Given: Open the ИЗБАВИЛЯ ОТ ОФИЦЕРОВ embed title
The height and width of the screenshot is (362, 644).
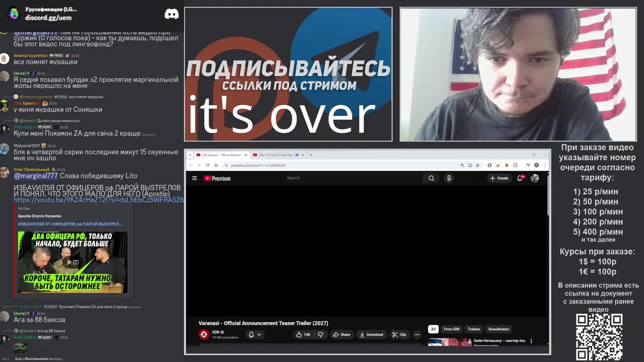Looking at the screenshot, I should click(x=70, y=224).
